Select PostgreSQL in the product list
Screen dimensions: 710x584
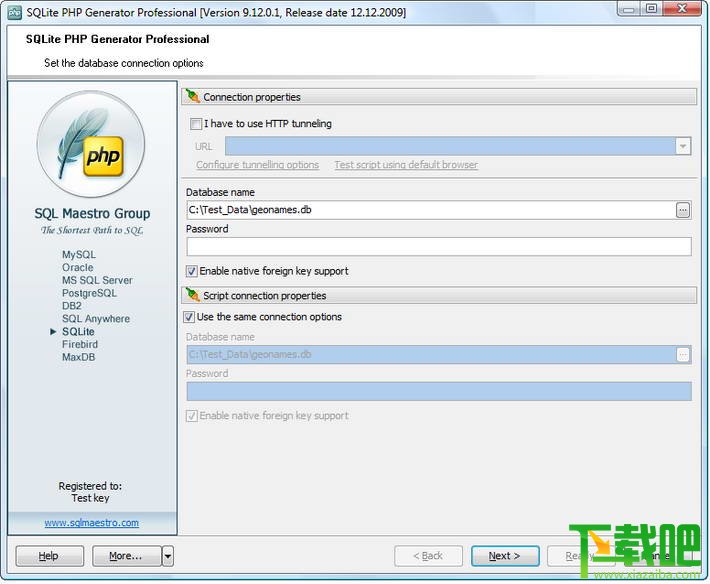pyautogui.click(x=89, y=293)
